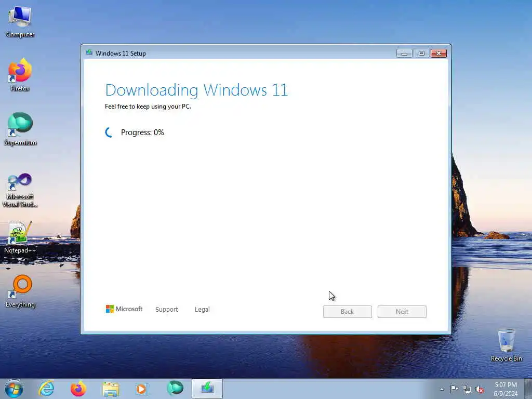Click the Back button
The image size is (532, 399).
click(348, 312)
